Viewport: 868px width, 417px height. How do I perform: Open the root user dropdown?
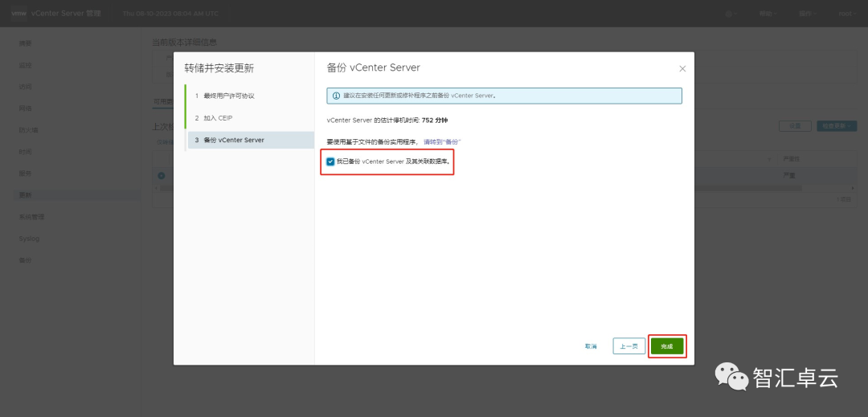pos(847,14)
